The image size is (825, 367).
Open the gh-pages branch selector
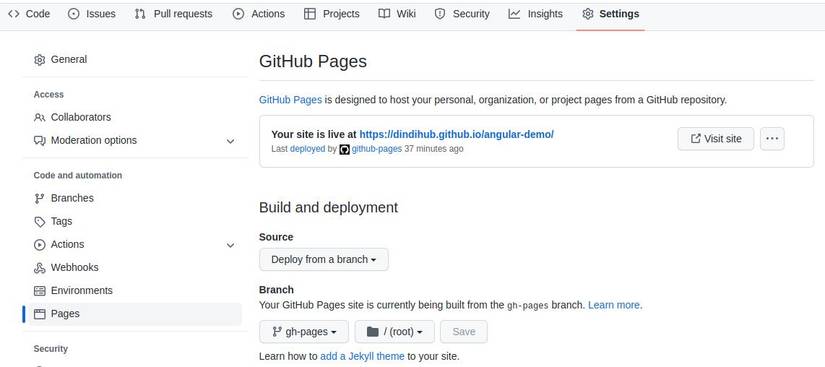(x=304, y=332)
